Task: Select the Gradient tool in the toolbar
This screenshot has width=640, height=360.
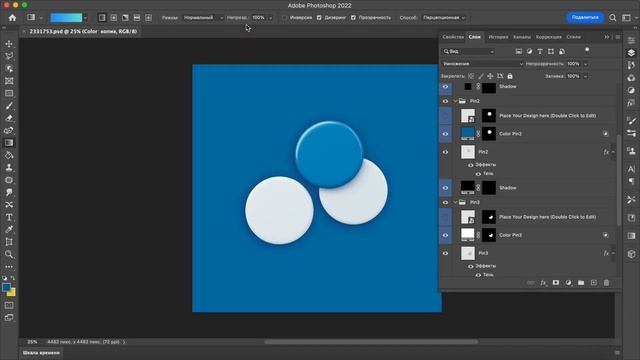Action: pos(9,143)
